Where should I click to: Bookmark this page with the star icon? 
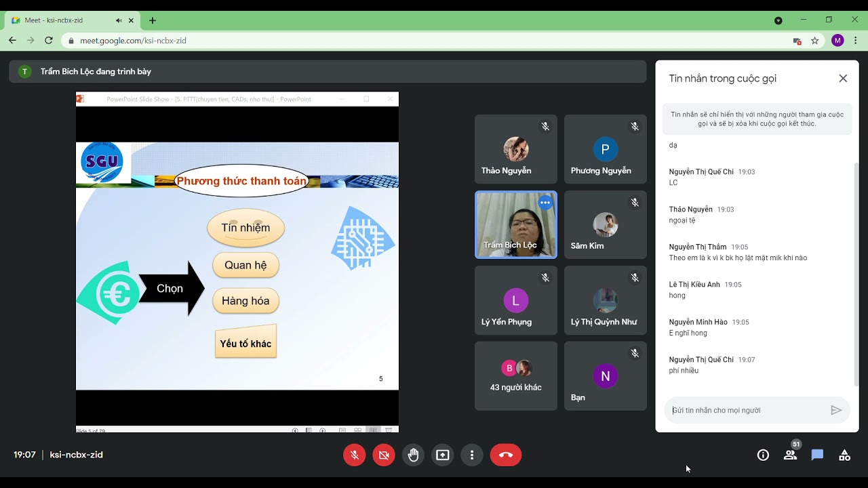(815, 41)
